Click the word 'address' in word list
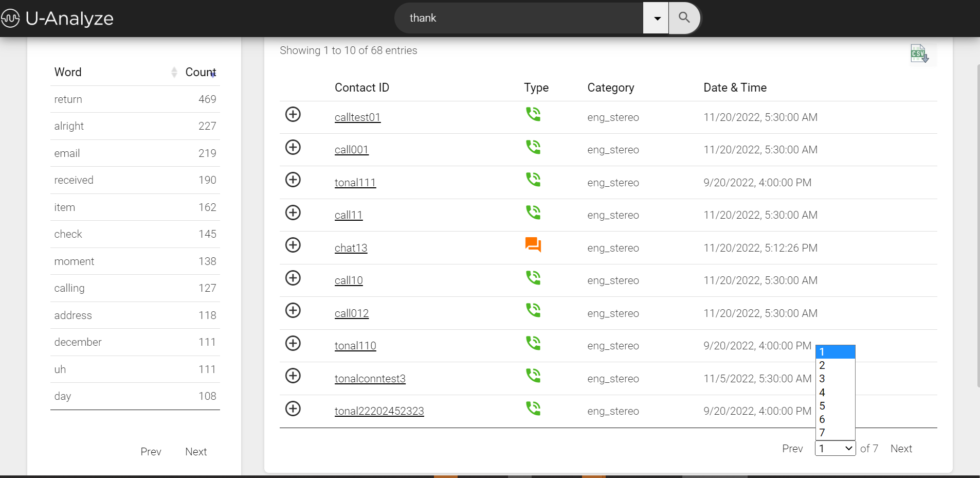Image resolution: width=980 pixels, height=478 pixels. tap(73, 315)
